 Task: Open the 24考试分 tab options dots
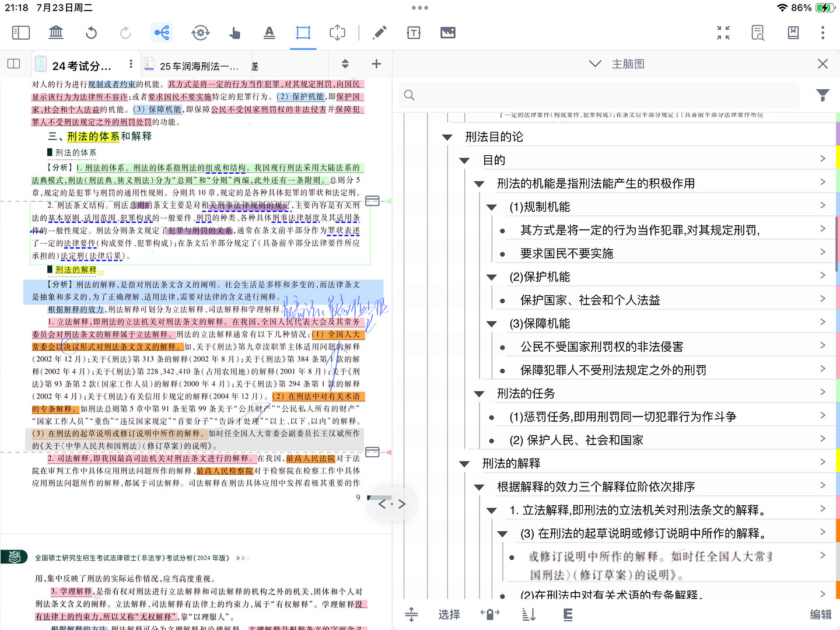pos(131,64)
